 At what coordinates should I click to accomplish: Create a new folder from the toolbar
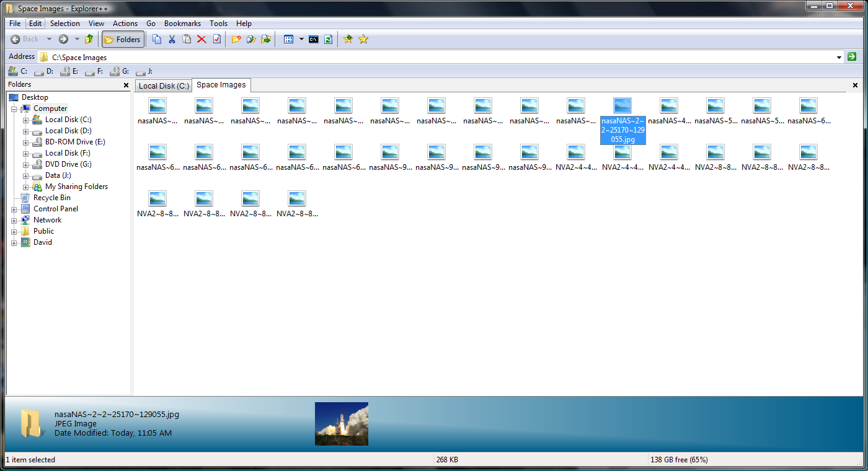point(236,39)
